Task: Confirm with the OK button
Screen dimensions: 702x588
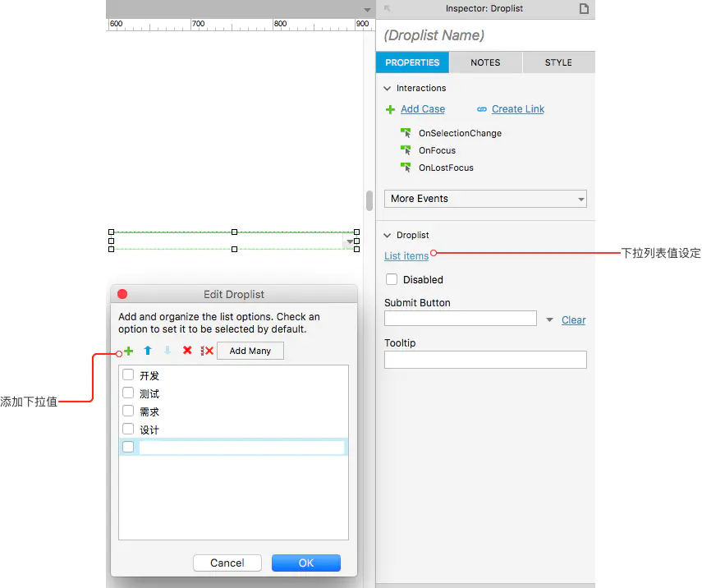Action: pyautogui.click(x=306, y=563)
